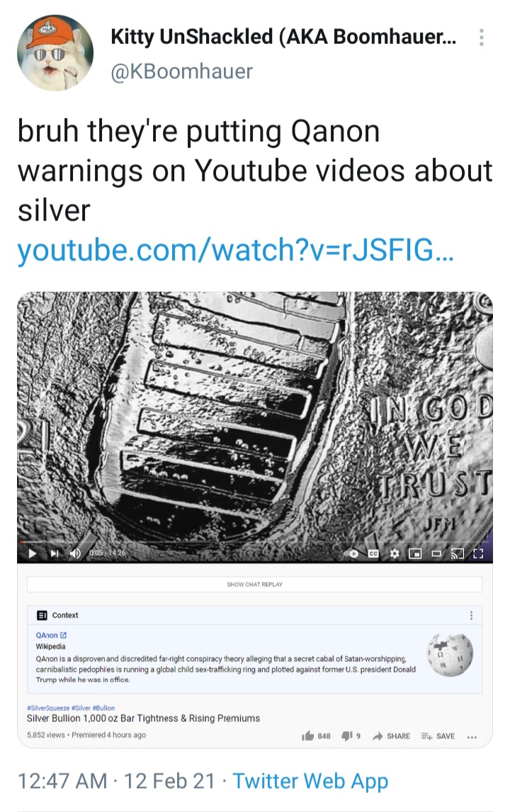Screen dimensions: 510x812
Task: Toggle theater mode icon
Action: [436, 553]
